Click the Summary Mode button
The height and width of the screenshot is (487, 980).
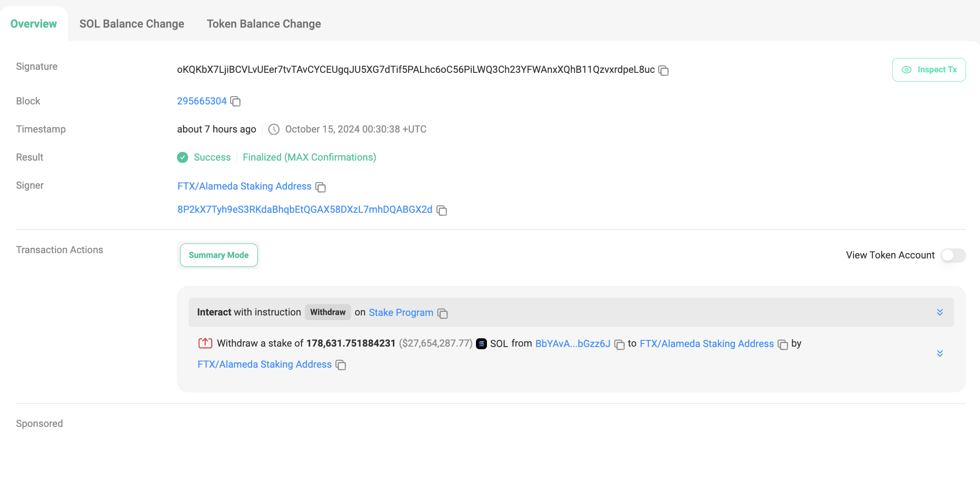tap(219, 255)
